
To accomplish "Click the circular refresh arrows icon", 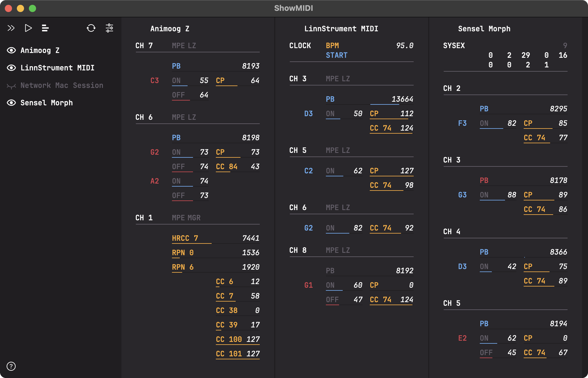I will [91, 28].
